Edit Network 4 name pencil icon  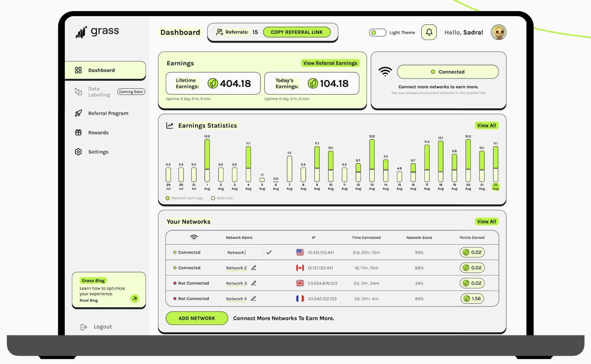coord(253,298)
